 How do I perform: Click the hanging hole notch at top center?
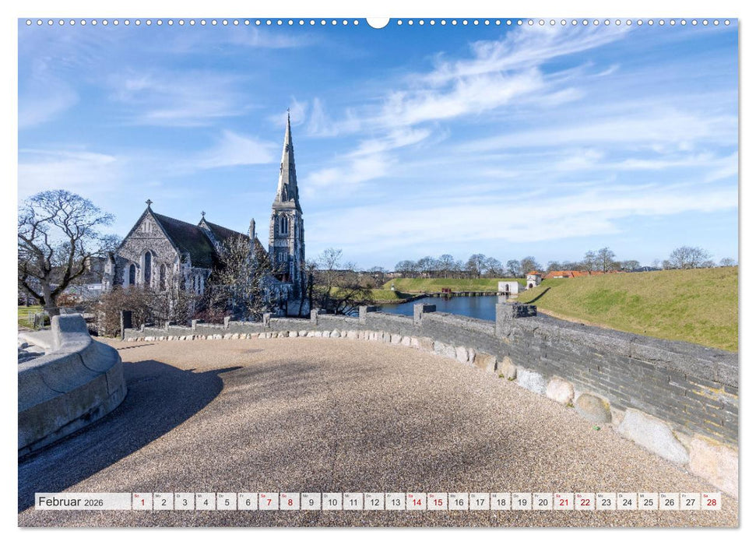(x=378, y=22)
